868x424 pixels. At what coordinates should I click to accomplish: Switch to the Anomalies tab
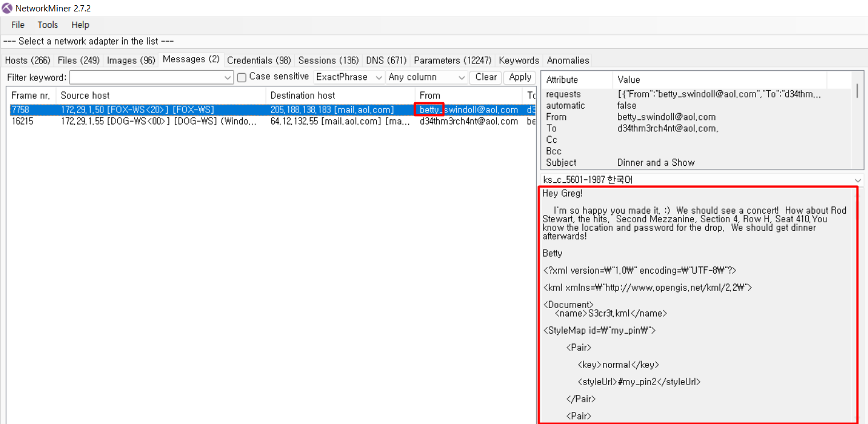point(568,61)
